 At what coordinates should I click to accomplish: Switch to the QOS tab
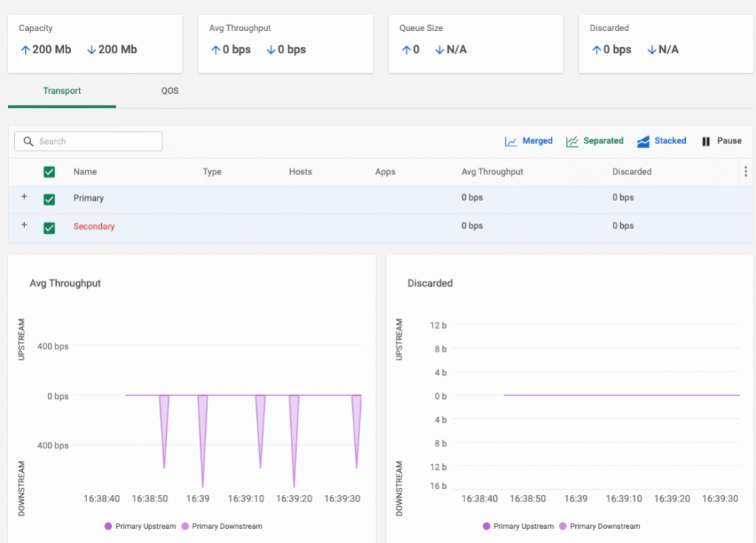(170, 91)
